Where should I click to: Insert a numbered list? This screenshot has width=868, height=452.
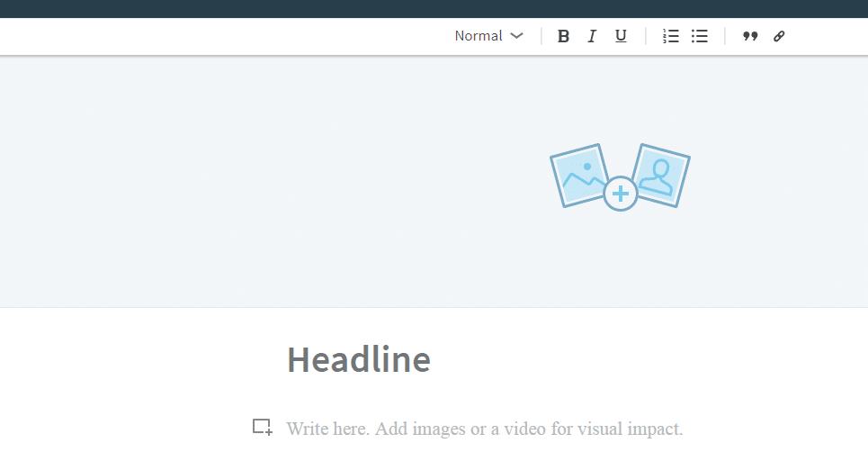(671, 36)
